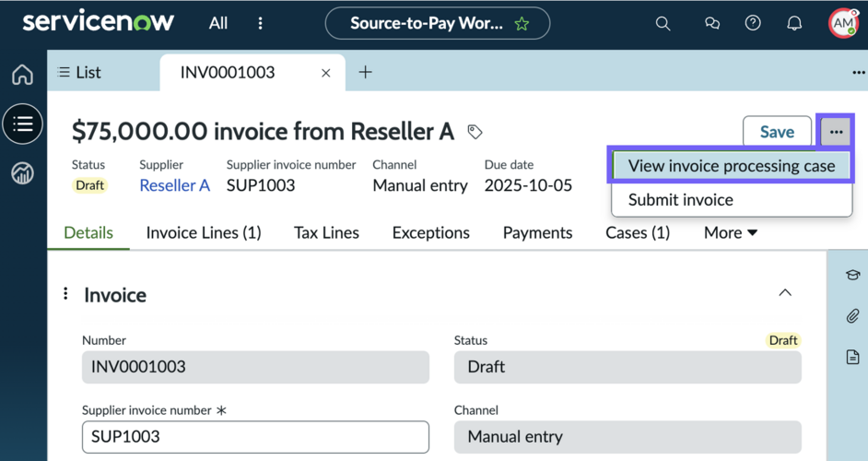
Task: Open the vertical dots menu beside All
Action: pos(260,23)
